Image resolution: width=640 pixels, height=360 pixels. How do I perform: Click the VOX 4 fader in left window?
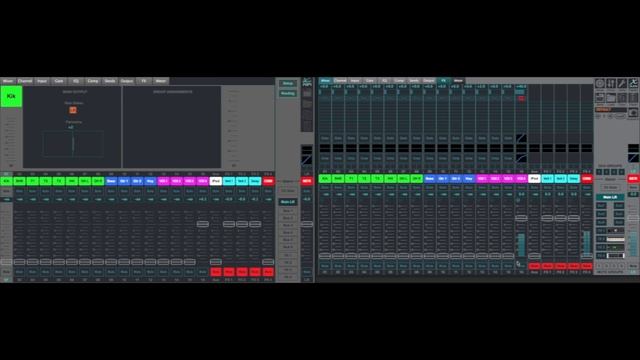click(x=202, y=224)
